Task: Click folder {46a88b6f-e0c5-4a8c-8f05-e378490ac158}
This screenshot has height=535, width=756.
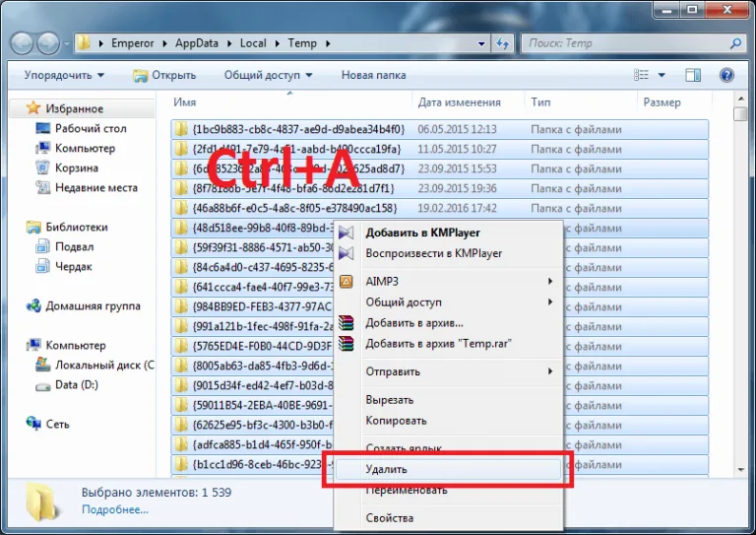Action: click(439, 208)
